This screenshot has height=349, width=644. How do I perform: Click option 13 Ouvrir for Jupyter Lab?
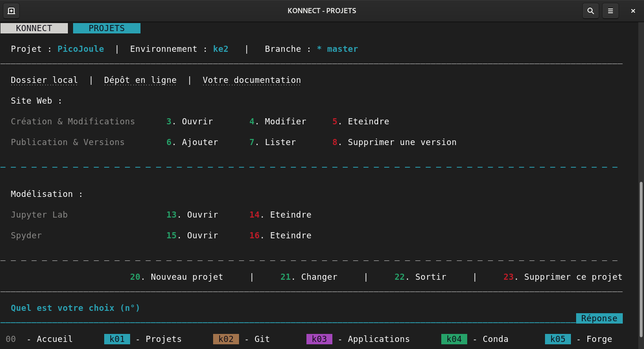coord(192,215)
